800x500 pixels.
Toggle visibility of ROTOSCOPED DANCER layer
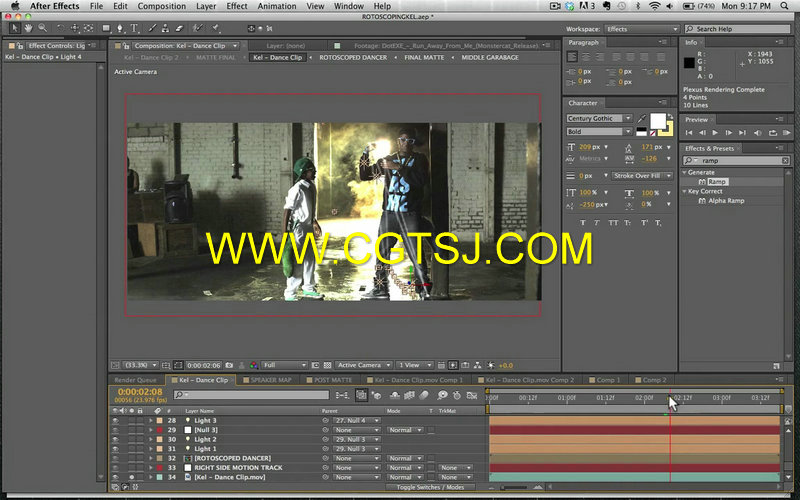[115, 458]
